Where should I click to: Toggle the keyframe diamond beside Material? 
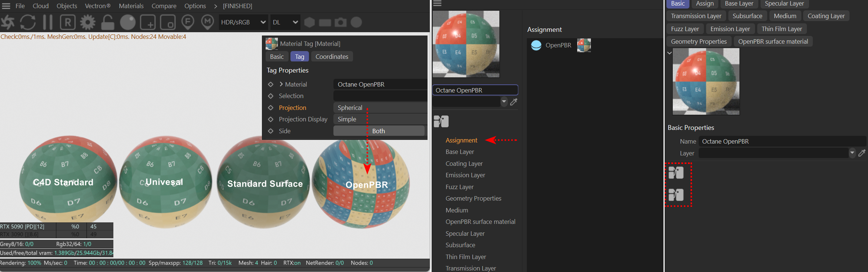pos(271,84)
